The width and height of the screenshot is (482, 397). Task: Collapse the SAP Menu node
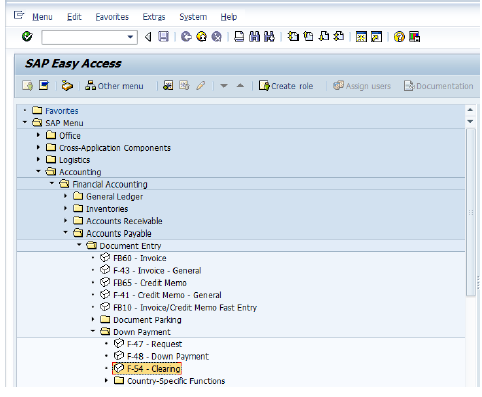click(25, 122)
